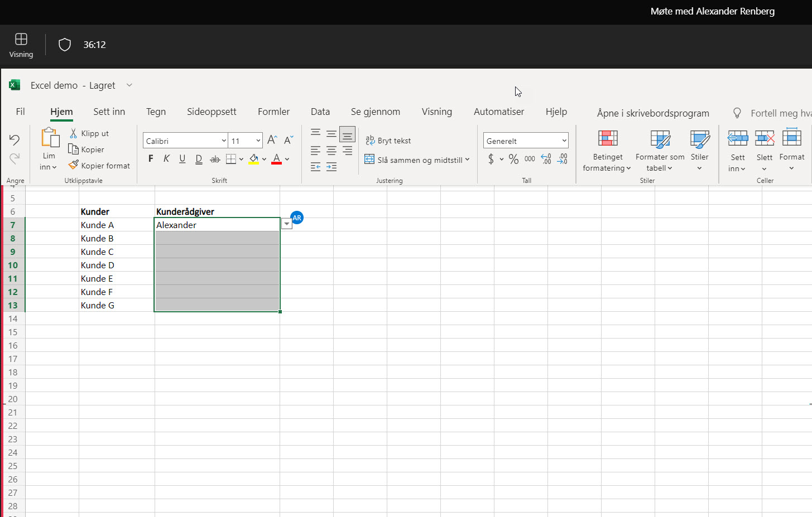
Task: Click the Slett cells icon
Action: point(764,138)
